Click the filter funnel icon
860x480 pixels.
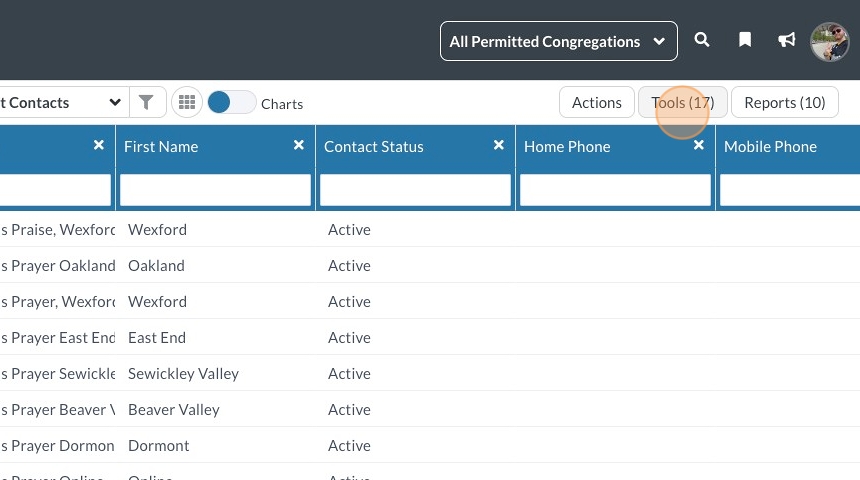click(x=147, y=102)
